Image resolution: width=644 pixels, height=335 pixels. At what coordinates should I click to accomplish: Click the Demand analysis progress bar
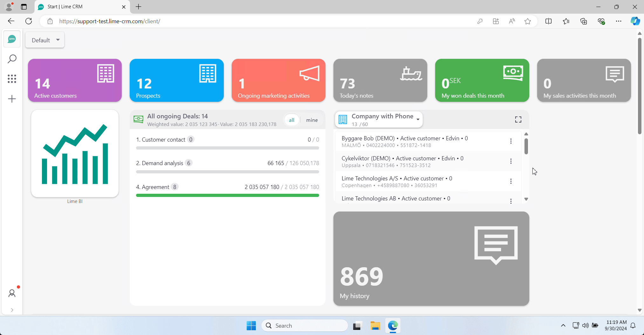pyautogui.click(x=228, y=172)
